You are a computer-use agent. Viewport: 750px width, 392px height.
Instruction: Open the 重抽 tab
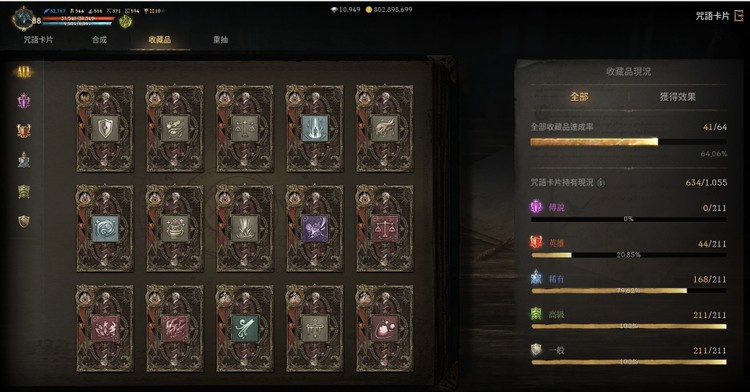[x=221, y=40]
